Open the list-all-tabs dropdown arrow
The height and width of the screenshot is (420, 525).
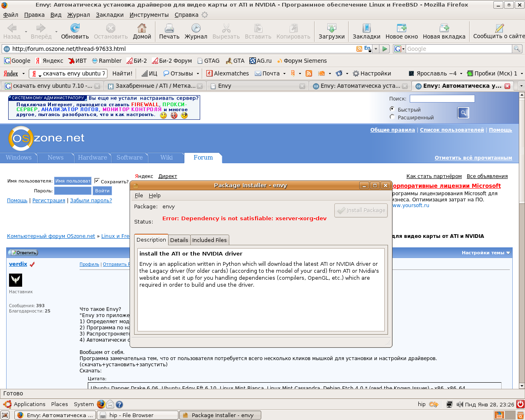(521, 86)
